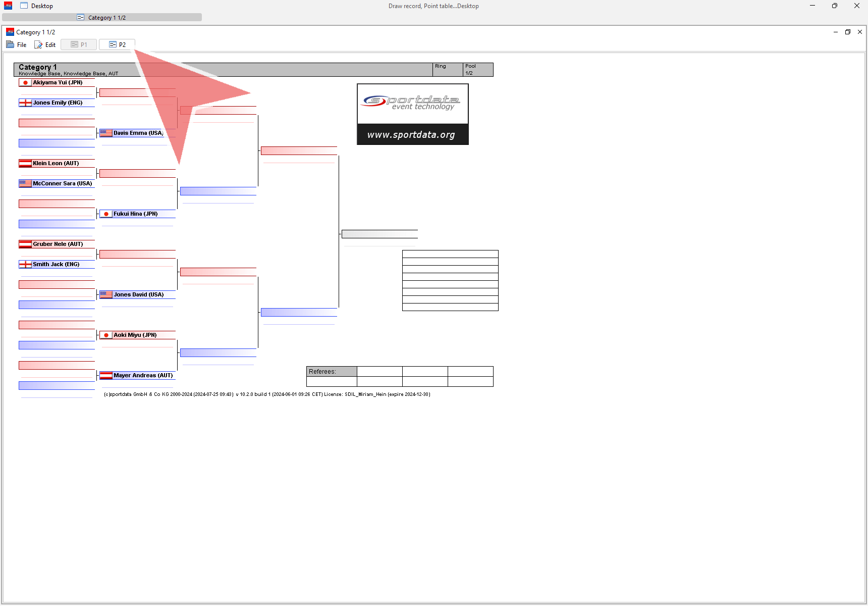Open the File menu
The height and width of the screenshot is (606, 868).
[17, 45]
